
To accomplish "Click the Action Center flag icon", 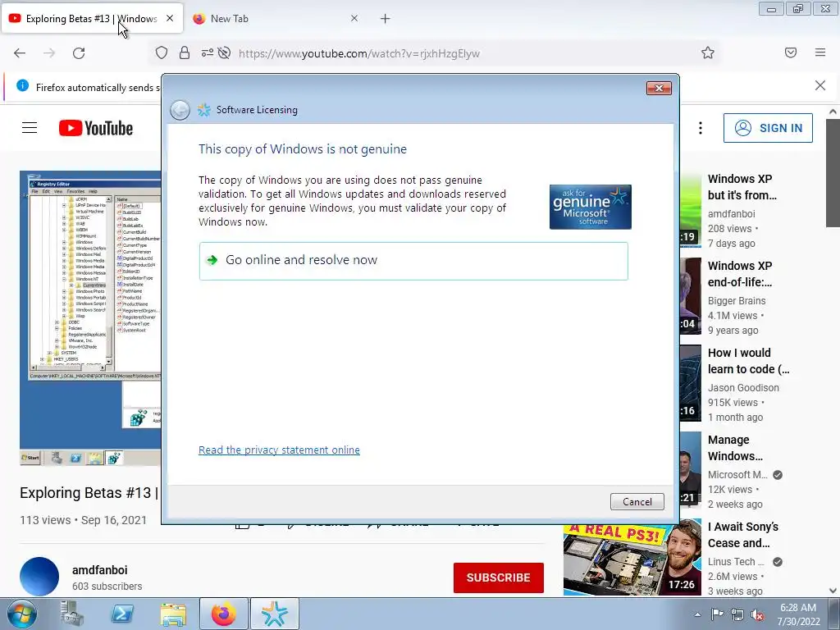I will (x=717, y=614).
